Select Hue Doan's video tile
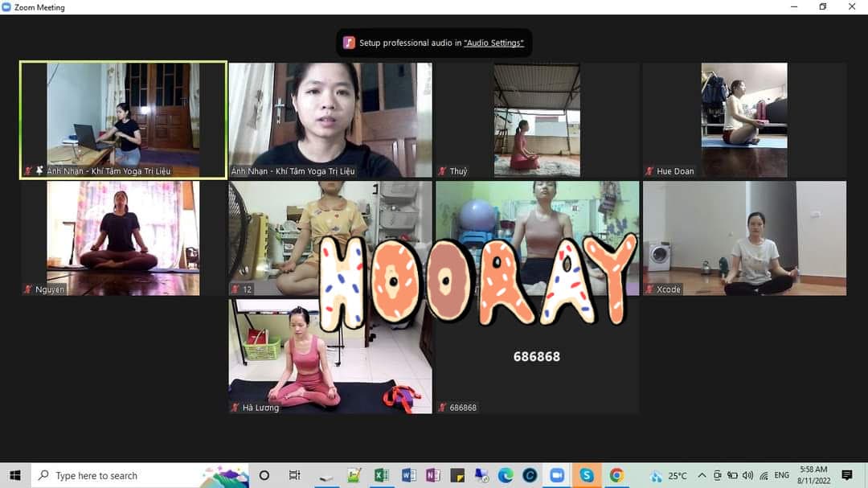Screen dimensions: 868x488 [x=744, y=121]
